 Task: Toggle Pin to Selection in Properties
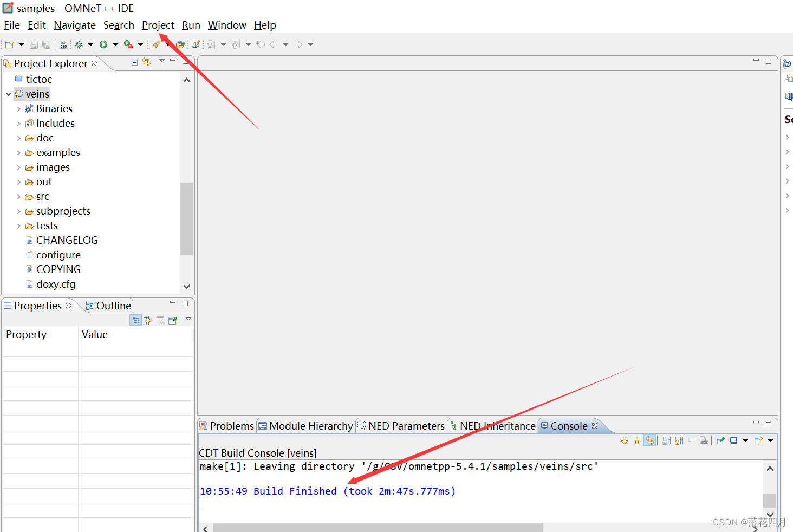[173, 320]
